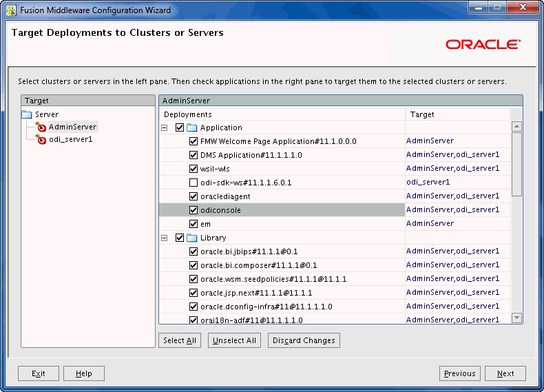The width and height of the screenshot is (544, 392).
Task: Click the wsil-wls row label
Action: pos(215,169)
